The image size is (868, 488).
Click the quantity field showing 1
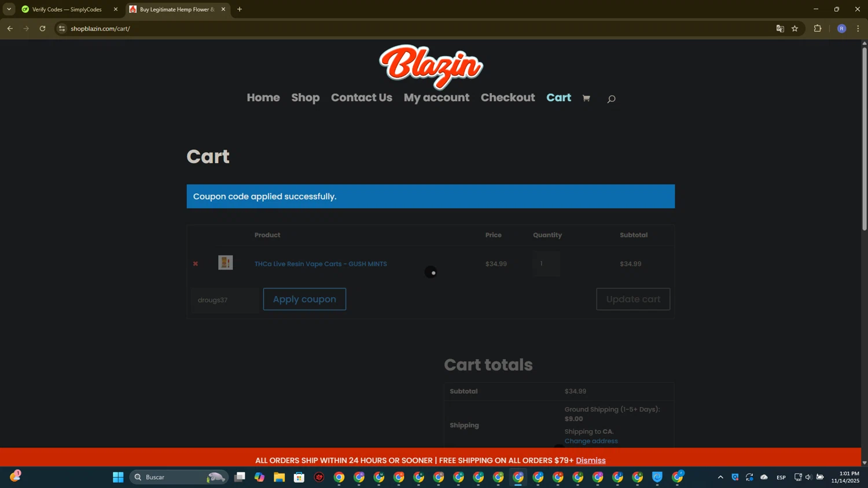[x=546, y=264]
